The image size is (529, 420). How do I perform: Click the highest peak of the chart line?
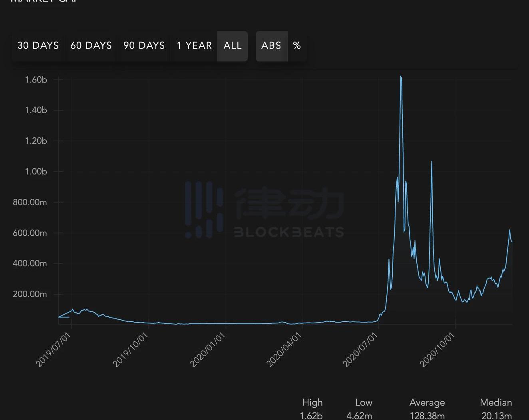[401, 77]
